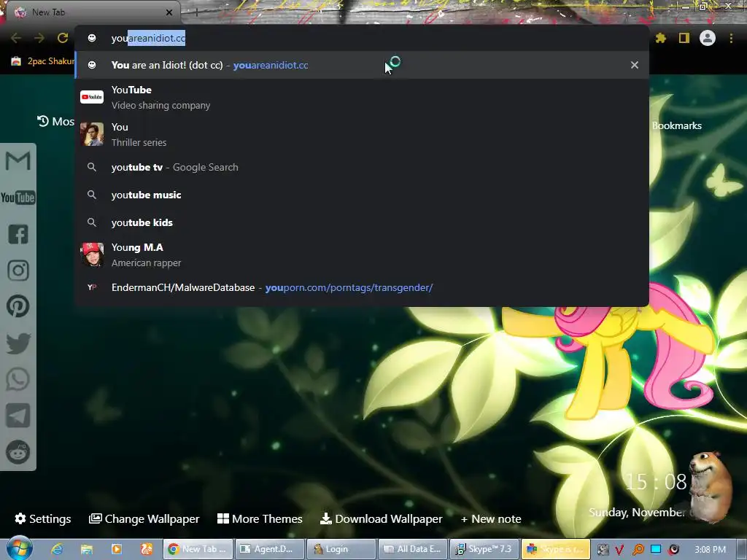This screenshot has width=747, height=560.
Task: Close the New Tab browser tab
Action: pyautogui.click(x=169, y=12)
